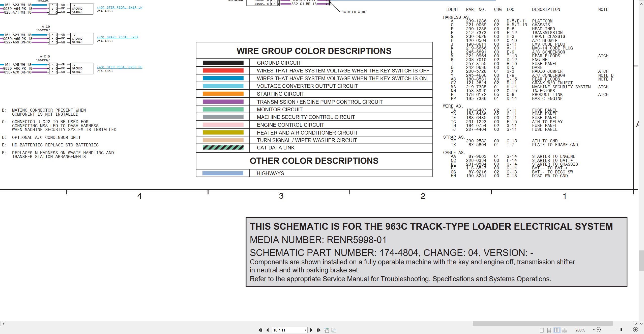Switch to continuous facing layout
644x334 pixels.
[565, 330]
